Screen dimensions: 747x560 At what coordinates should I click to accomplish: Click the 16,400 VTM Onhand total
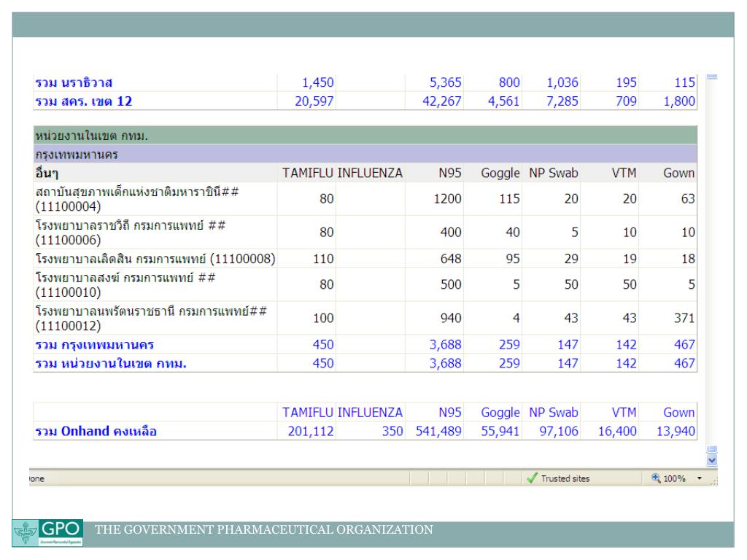tap(617, 432)
